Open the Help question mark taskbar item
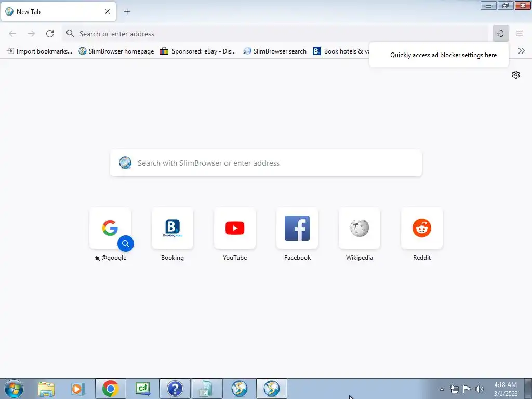Viewport: 532px width, 399px height. tap(175, 389)
